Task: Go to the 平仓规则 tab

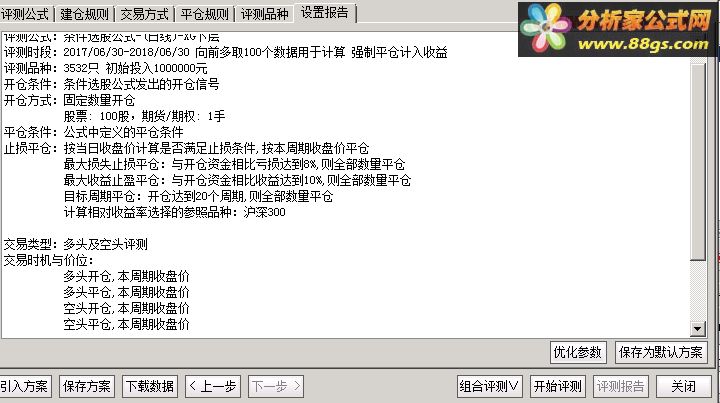Action: [x=205, y=14]
